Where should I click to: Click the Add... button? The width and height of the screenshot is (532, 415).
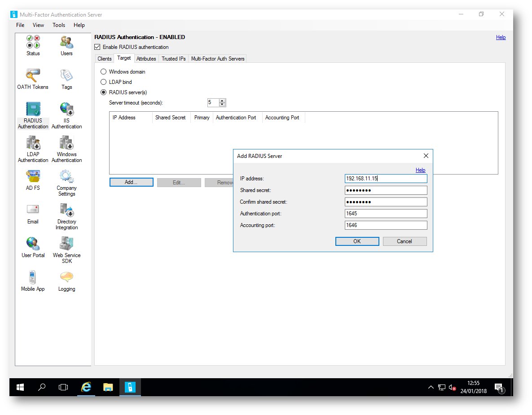131,183
